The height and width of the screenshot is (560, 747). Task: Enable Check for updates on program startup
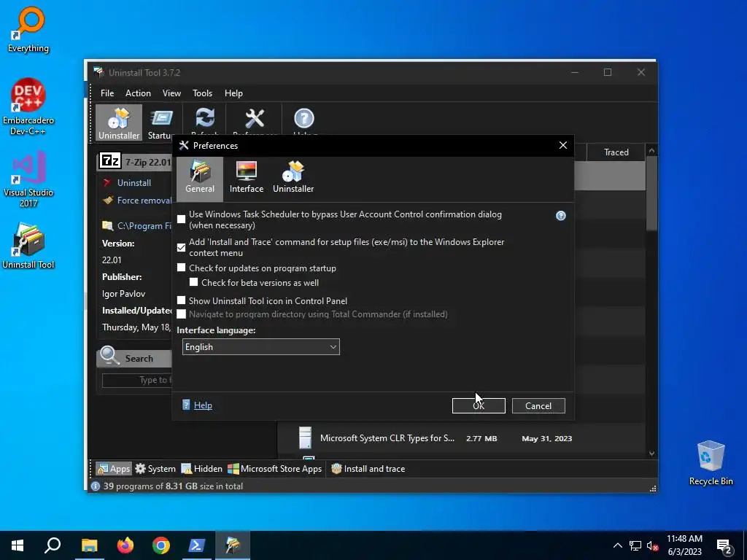click(181, 268)
